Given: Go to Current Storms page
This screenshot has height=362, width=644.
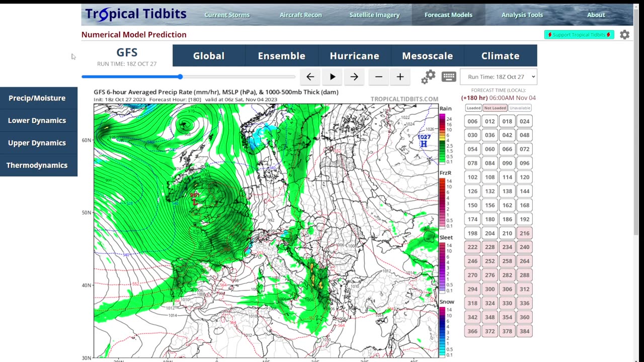Looking at the screenshot, I should pyautogui.click(x=227, y=15).
